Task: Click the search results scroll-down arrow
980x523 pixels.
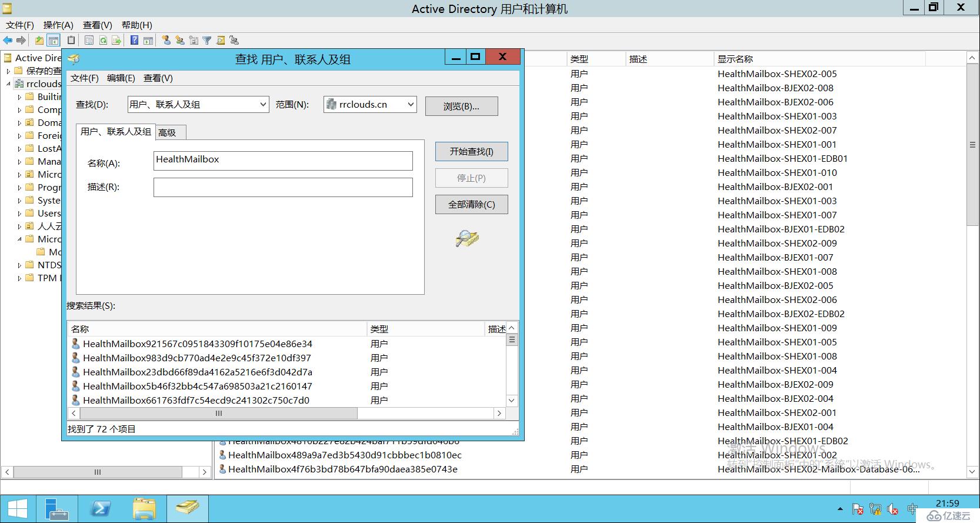Action: [512, 401]
